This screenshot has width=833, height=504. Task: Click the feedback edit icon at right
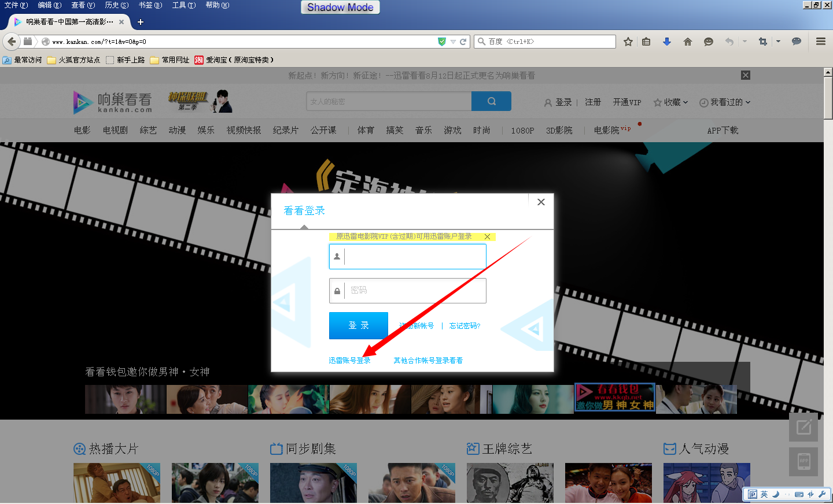(803, 428)
